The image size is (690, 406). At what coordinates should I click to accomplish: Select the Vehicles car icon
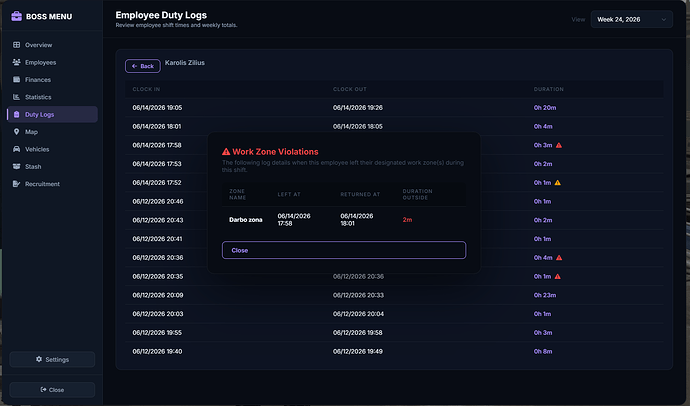[16, 149]
